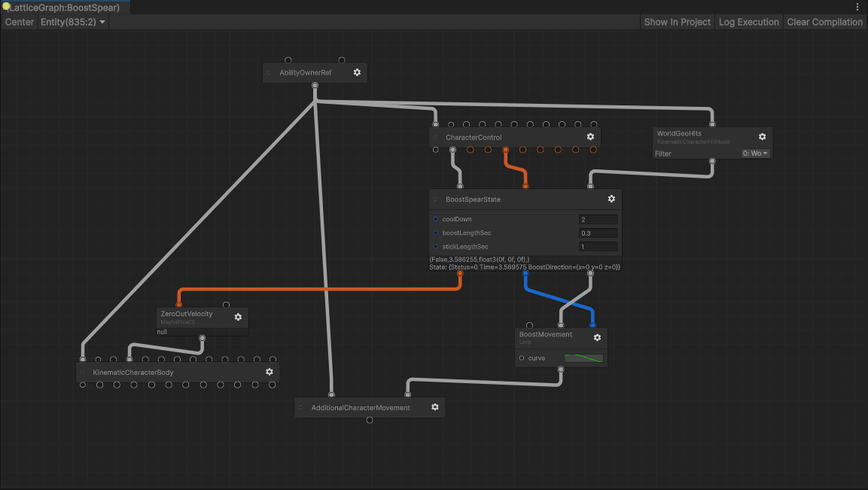Open the three-dot overflow menu
The image size is (868, 490).
pyautogui.click(x=857, y=6)
